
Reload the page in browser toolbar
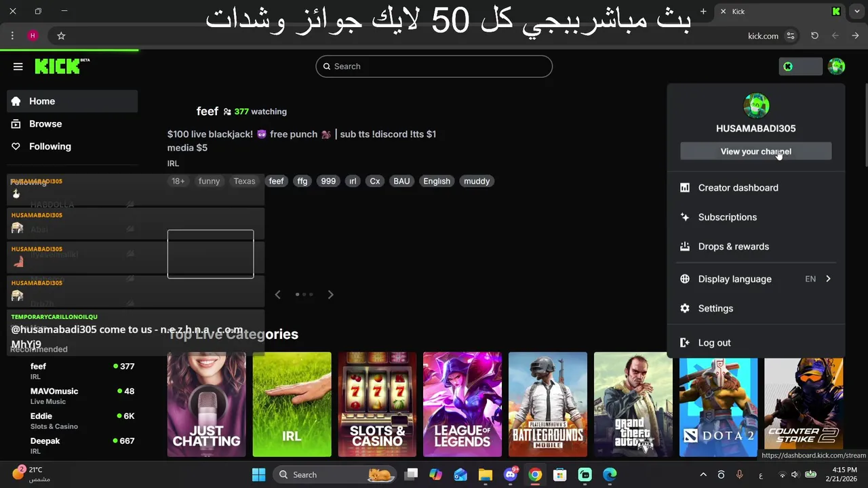pos(815,36)
